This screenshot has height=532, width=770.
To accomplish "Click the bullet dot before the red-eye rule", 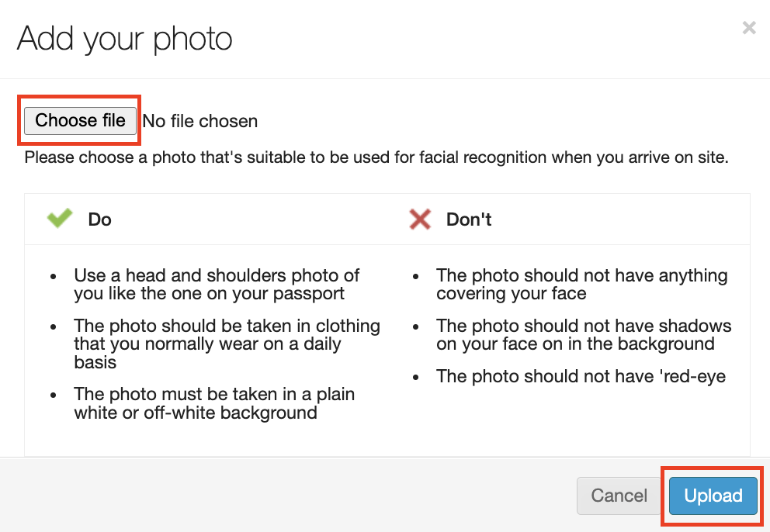I will pyautogui.click(x=417, y=377).
